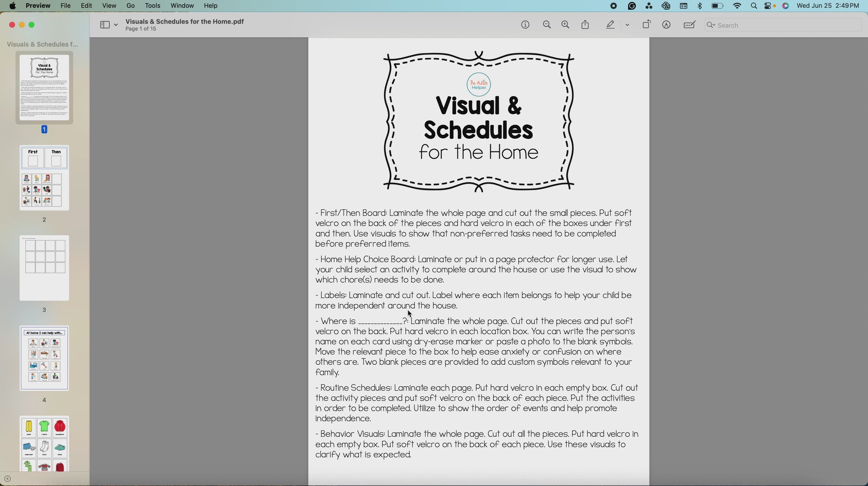Select page 4 home help thumbnail

pos(44,358)
